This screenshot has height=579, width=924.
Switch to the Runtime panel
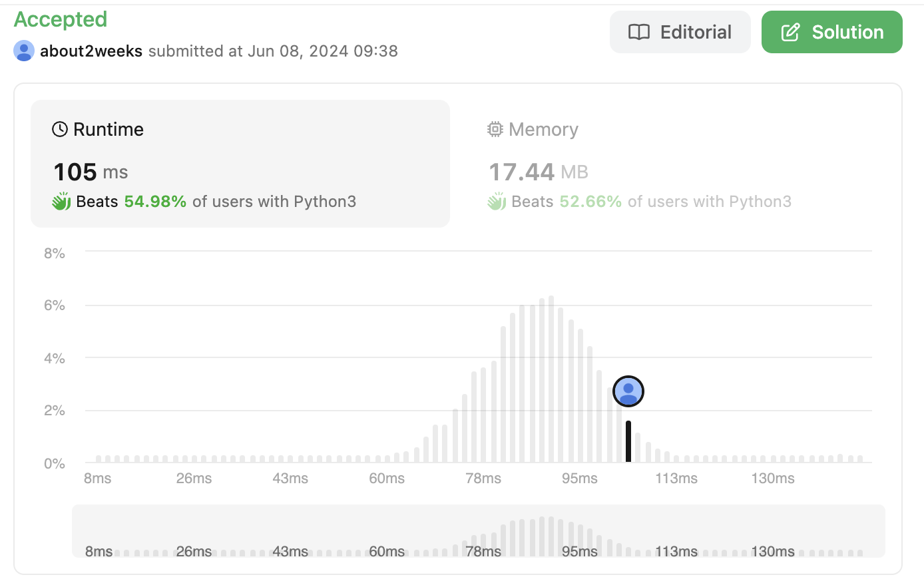(240, 164)
